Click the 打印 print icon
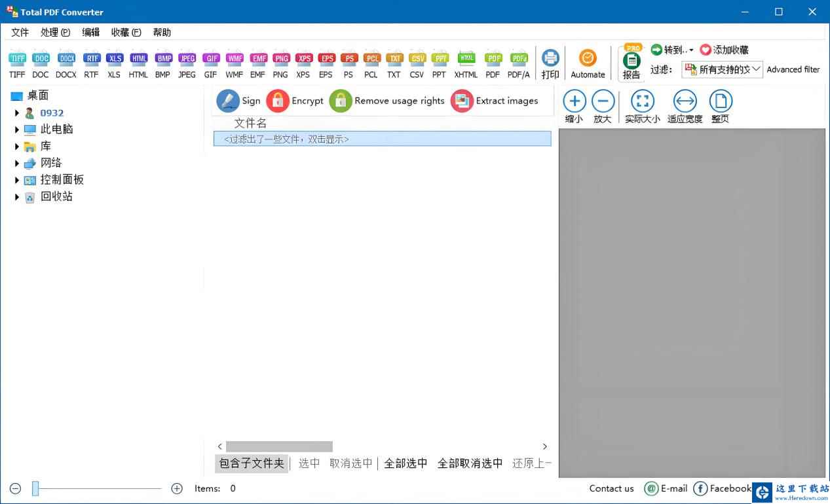Image resolution: width=830 pixels, height=504 pixels. coord(550,64)
